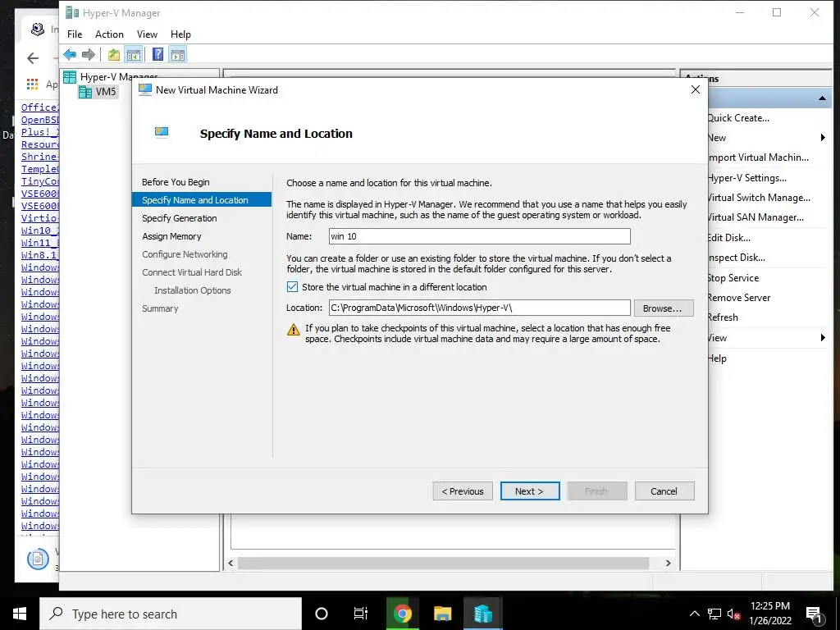Viewport: 840px width, 630px height.
Task: Switch to Chrome on the taskbar
Action: point(402,614)
